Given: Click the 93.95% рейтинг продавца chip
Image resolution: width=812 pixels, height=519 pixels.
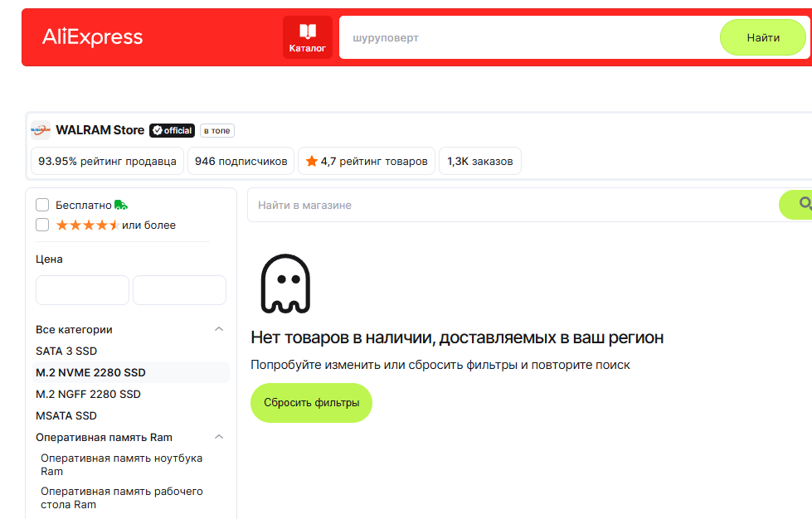Looking at the screenshot, I should (x=107, y=161).
